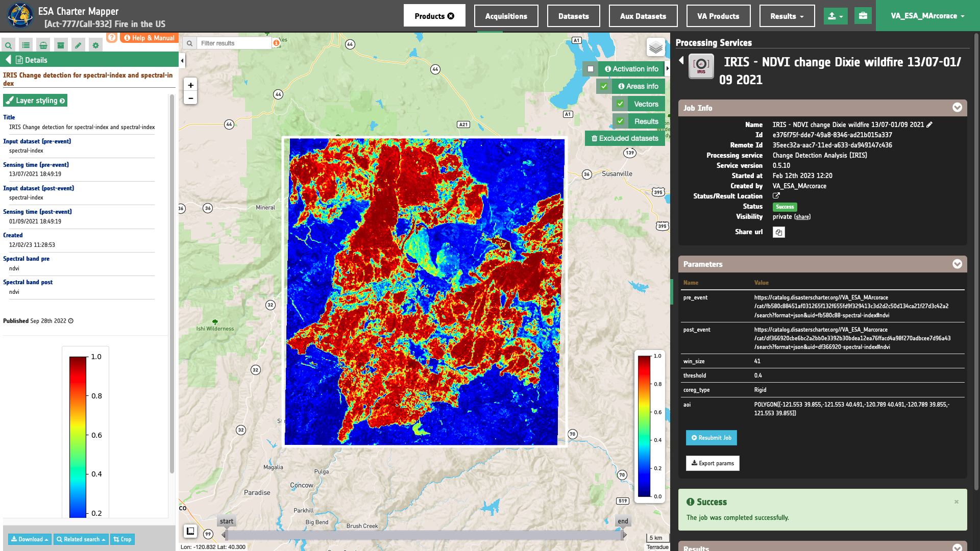This screenshot has width=980, height=551.
Task: Copy the share URL
Action: point(779,232)
